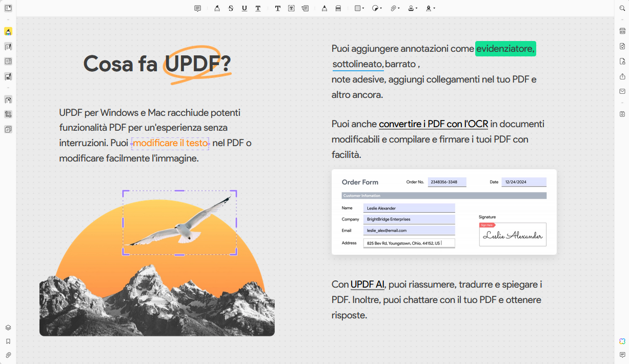Click the Date field '12/24/2024'
The height and width of the screenshot is (364, 629).
(524, 182)
